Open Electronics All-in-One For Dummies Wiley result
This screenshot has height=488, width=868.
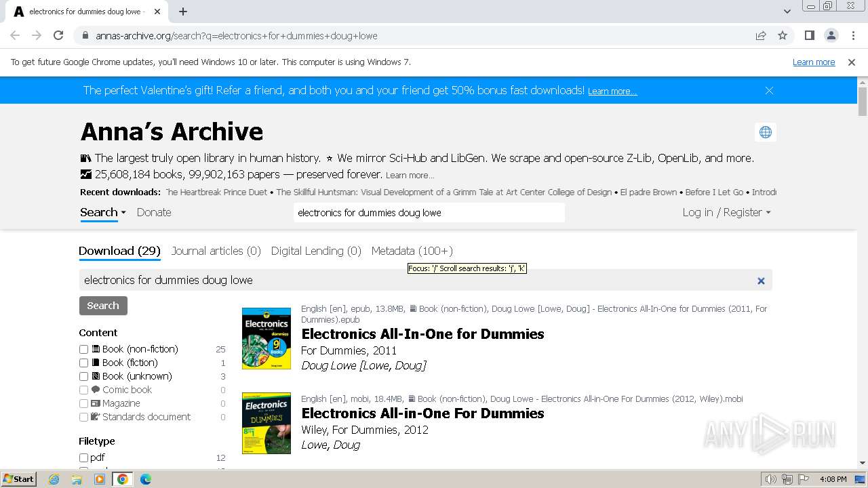422,413
